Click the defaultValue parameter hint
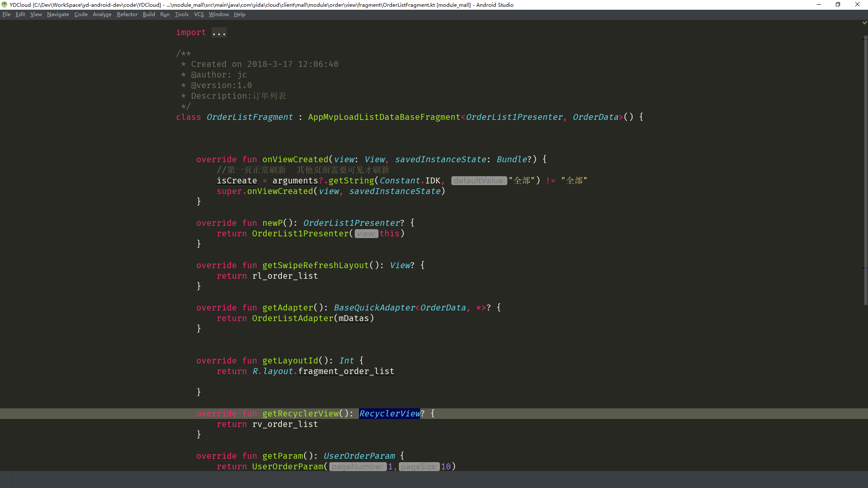Screen dimensions: 868x488 coord(479,180)
